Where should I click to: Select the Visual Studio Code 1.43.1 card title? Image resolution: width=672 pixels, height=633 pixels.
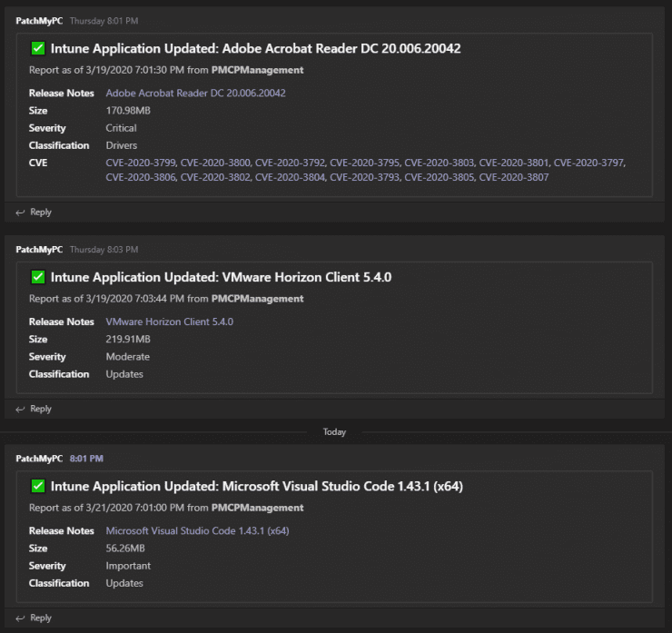(x=257, y=487)
